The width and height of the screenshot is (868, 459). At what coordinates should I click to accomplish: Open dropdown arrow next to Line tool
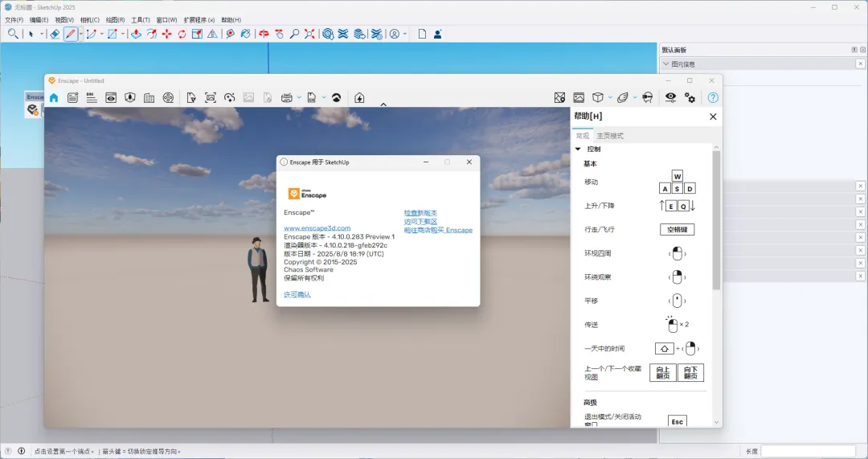pyautogui.click(x=81, y=34)
